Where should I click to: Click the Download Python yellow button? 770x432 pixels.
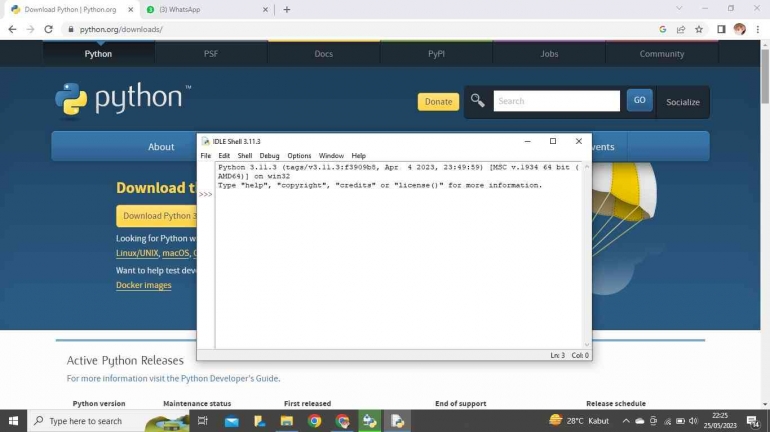(157, 216)
